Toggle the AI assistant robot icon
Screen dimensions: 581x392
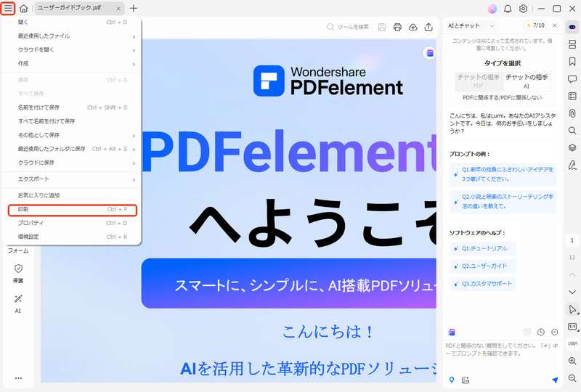[x=572, y=27]
